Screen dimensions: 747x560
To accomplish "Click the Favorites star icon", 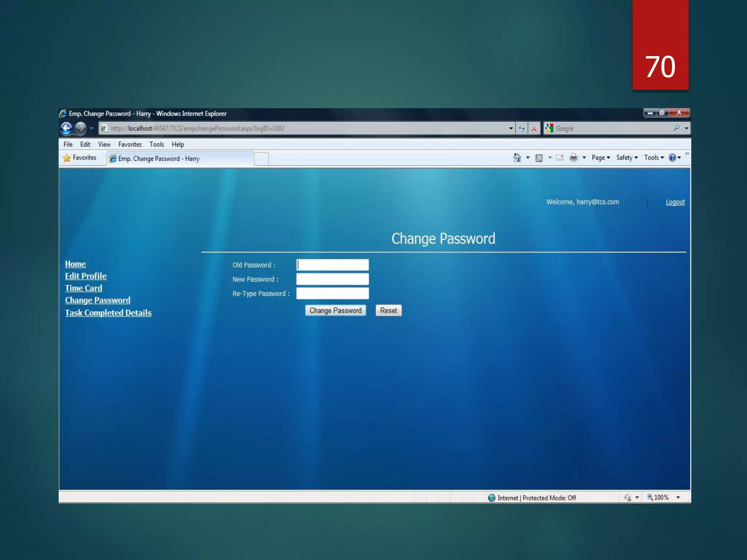I will coord(67,158).
